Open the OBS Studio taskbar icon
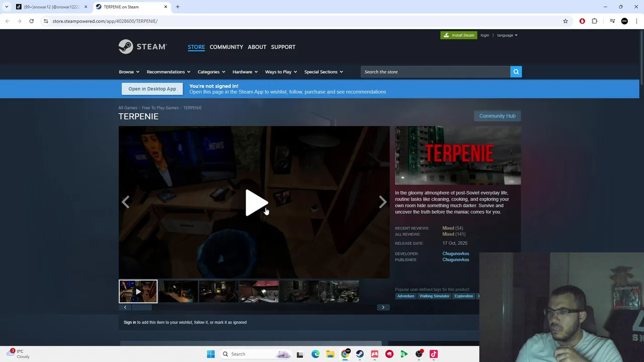 click(419, 354)
